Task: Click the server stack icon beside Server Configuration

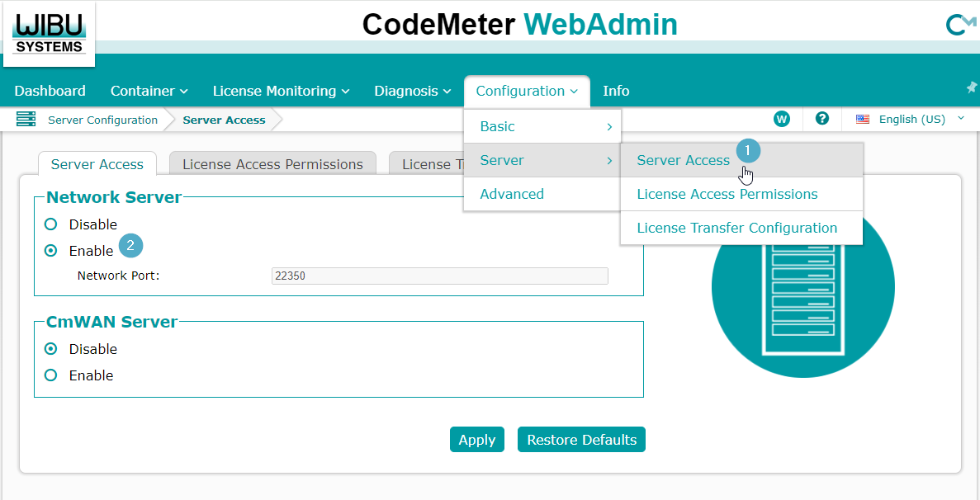Action: coord(26,120)
